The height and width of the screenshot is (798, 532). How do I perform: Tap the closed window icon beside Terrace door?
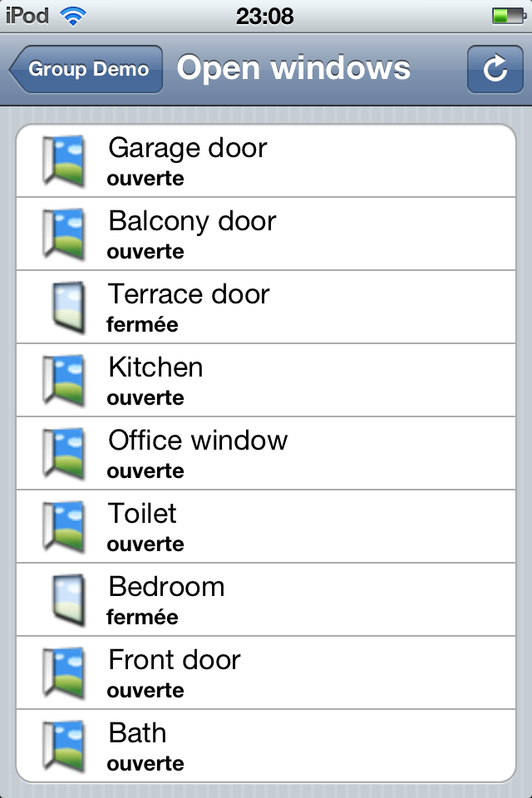(x=66, y=308)
